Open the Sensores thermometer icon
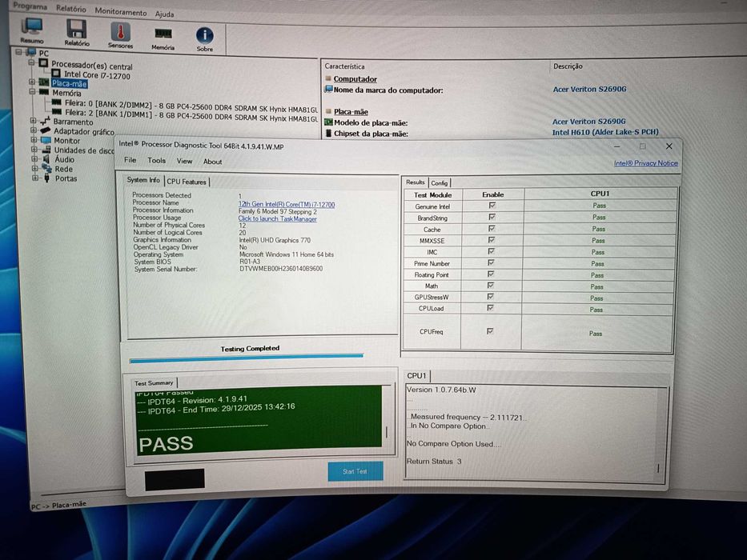Screen dimensions: 747x560 pyautogui.click(x=121, y=32)
